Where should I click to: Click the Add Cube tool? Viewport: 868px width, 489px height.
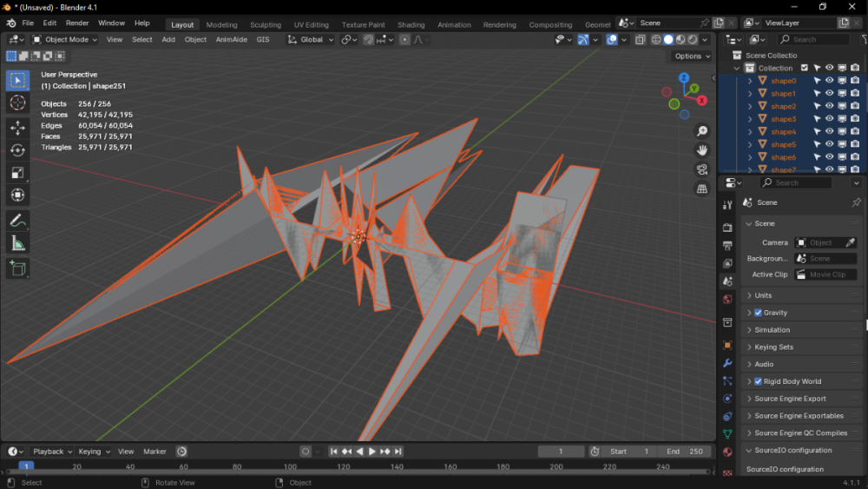tap(17, 269)
